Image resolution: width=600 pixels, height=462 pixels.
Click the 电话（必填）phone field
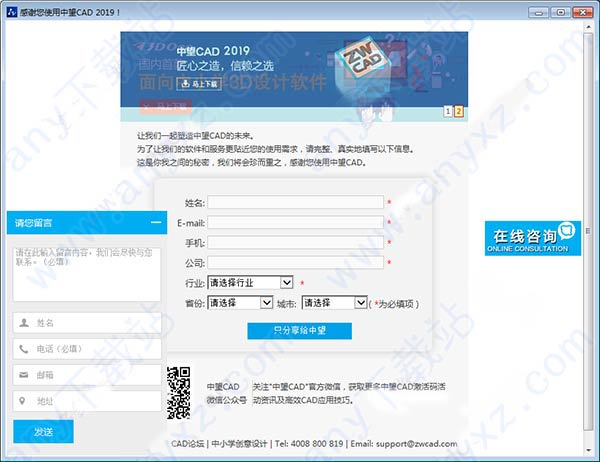87,349
